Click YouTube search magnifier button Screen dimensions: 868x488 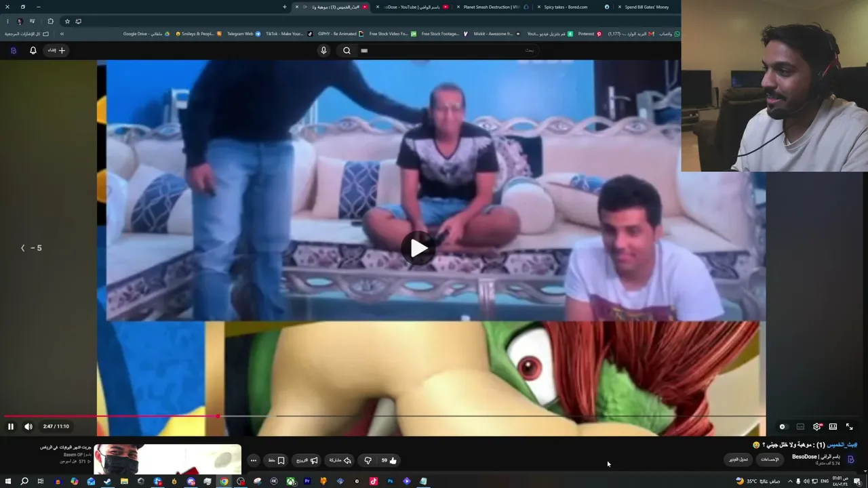tap(347, 50)
